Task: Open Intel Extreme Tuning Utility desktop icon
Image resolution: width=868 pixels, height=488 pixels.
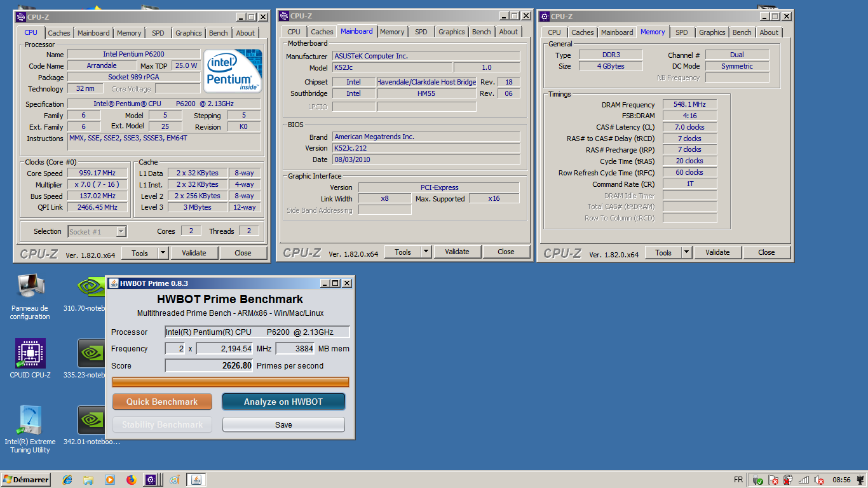Action: (30, 429)
